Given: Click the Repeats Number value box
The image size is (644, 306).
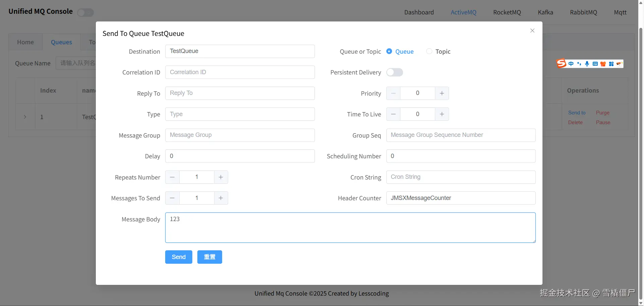Looking at the screenshot, I should pyautogui.click(x=197, y=177).
